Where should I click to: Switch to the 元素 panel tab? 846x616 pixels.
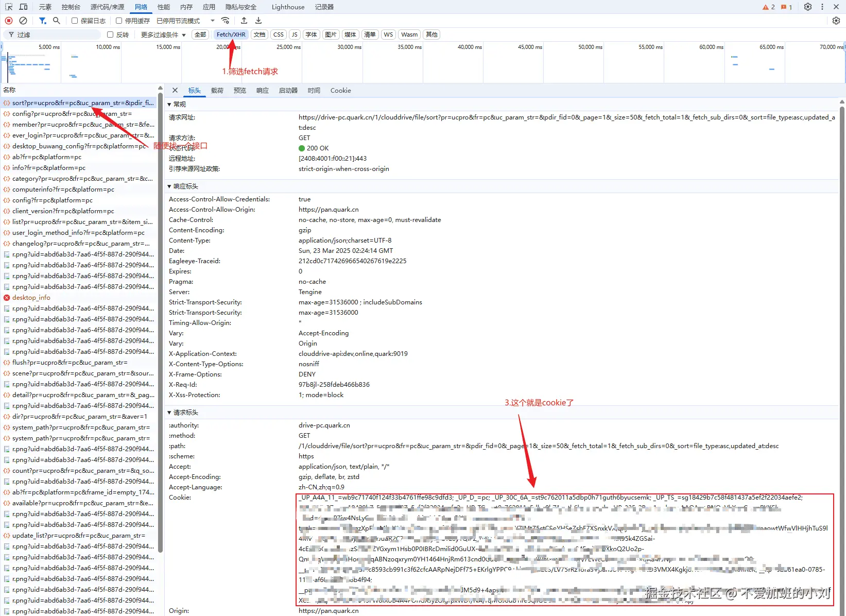click(x=45, y=7)
